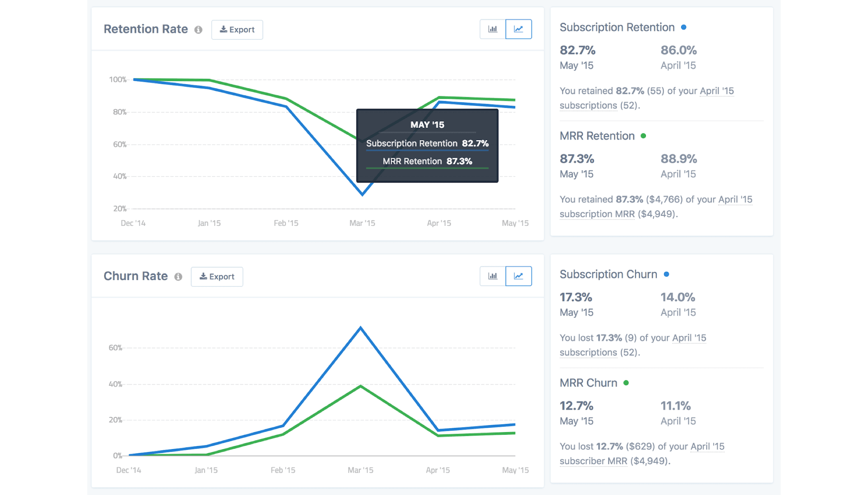Export the Retention Rate data
This screenshot has height=495, width=868.
coord(237,29)
